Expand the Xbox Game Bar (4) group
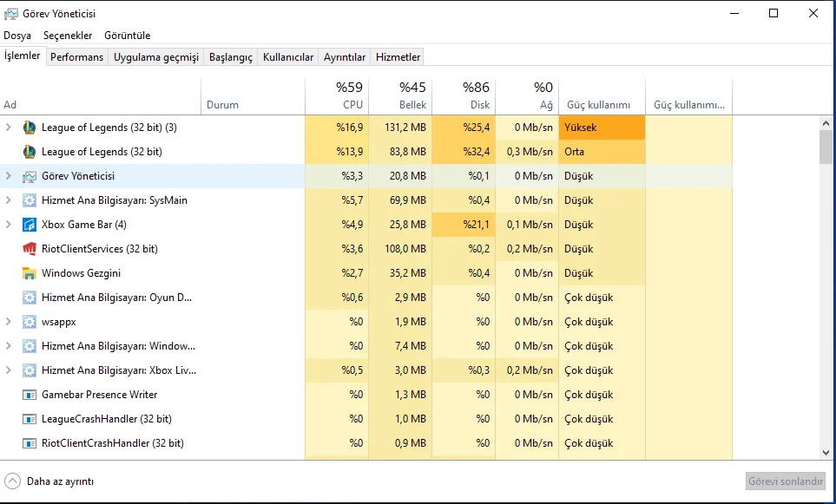The width and height of the screenshot is (836, 504). pyautogui.click(x=9, y=225)
